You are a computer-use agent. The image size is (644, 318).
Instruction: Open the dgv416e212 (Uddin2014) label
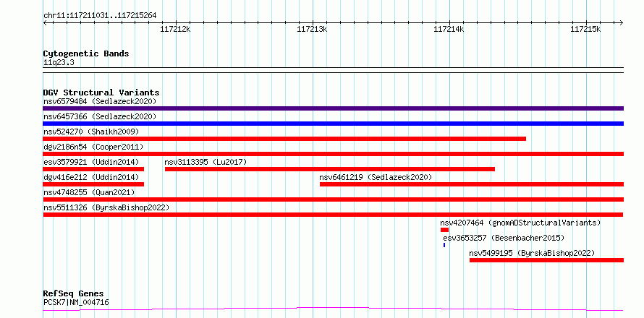click(x=91, y=177)
